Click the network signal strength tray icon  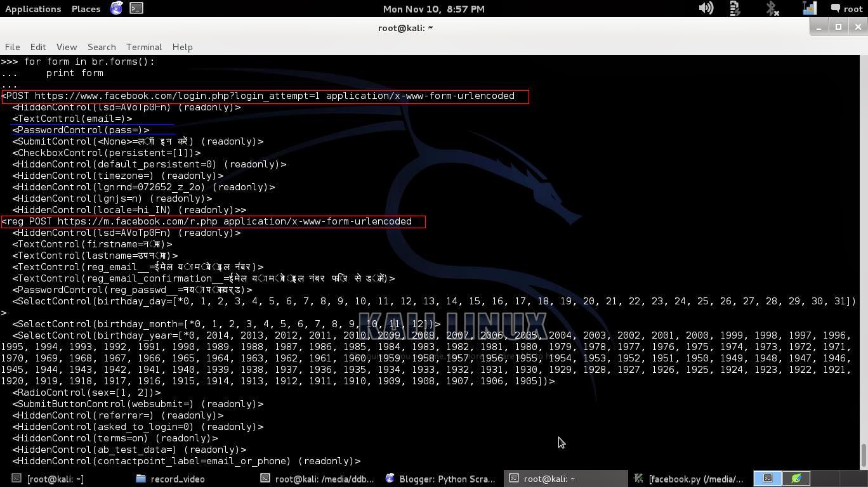point(808,8)
